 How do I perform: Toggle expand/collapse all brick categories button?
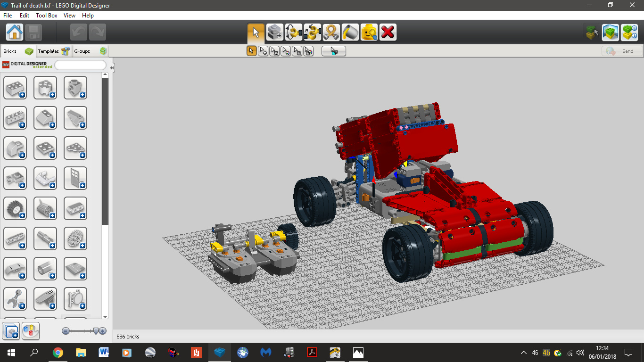point(11,332)
